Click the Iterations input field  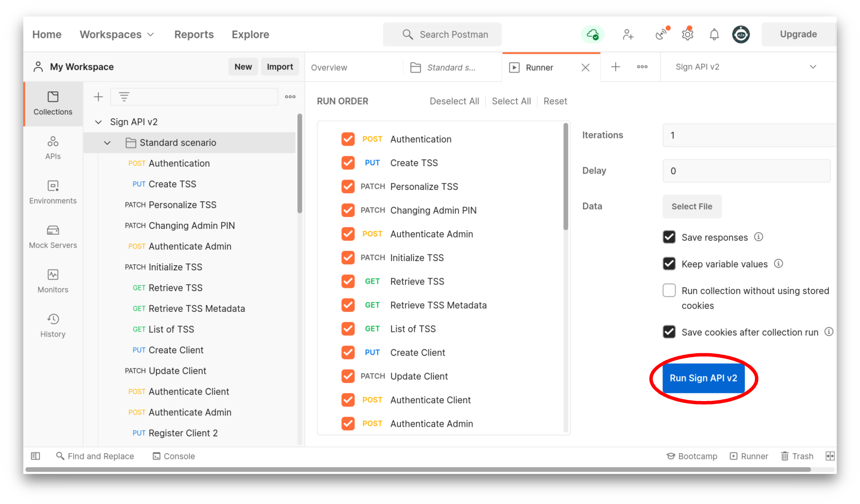748,136
